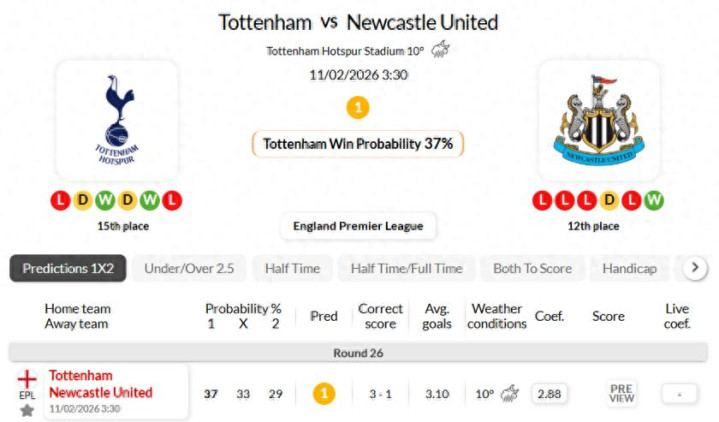Click the 2.88 coefficient button
Image resolution: width=719 pixels, height=422 pixels.
pos(549,393)
